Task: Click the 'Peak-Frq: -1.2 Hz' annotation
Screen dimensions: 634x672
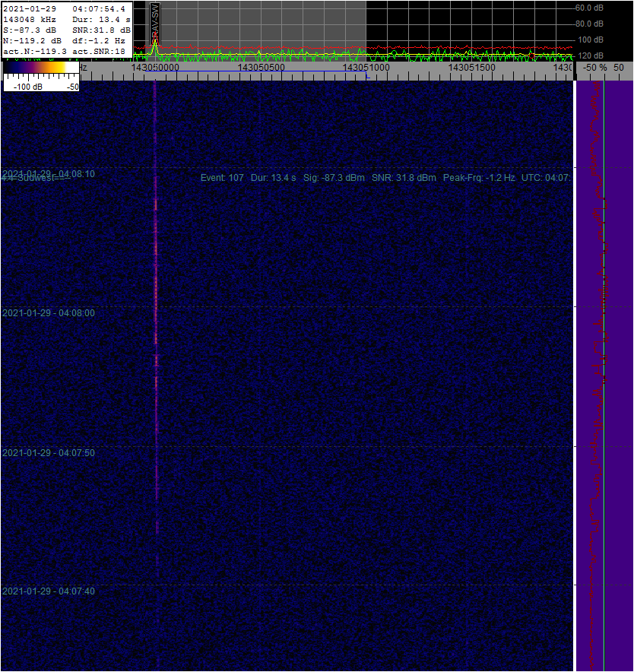Action: click(479, 177)
